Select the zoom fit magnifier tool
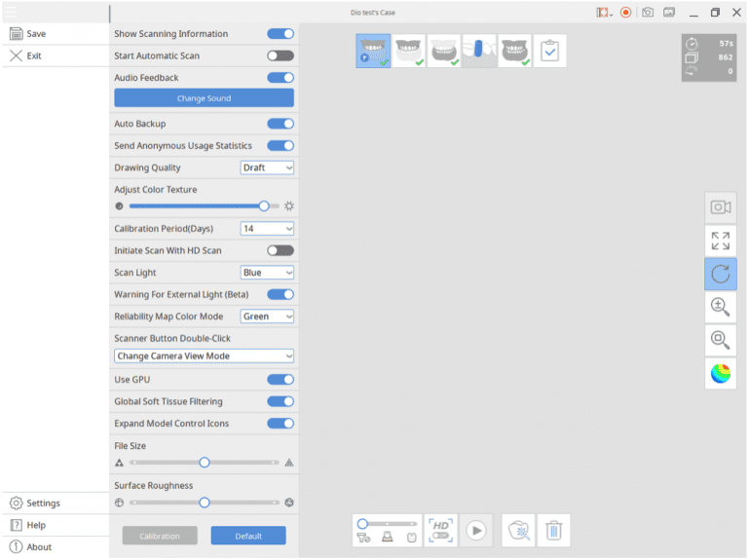This screenshot has height=560, width=748. click(x=721, y=341)
